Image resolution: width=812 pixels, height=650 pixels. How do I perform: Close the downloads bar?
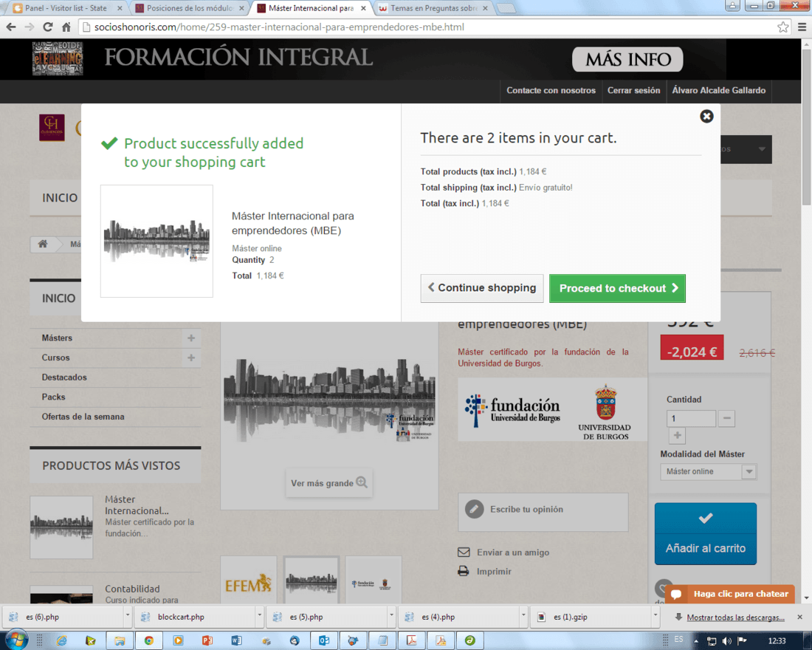point(800,617)
